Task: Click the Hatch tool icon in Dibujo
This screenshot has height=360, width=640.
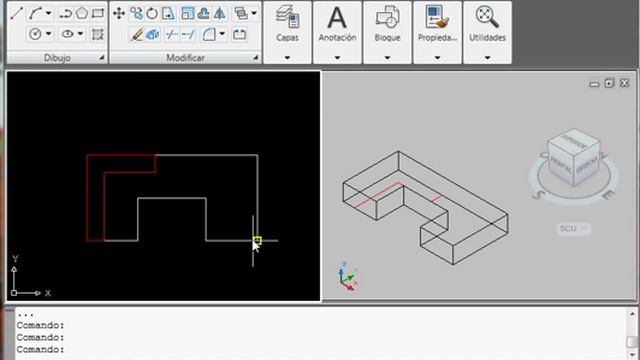Action: 97,34
